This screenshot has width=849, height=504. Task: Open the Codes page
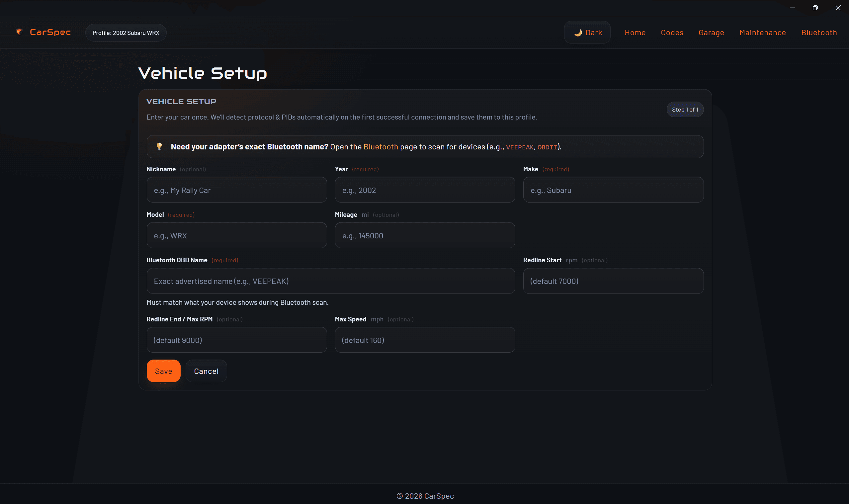(x=672, y=33)
